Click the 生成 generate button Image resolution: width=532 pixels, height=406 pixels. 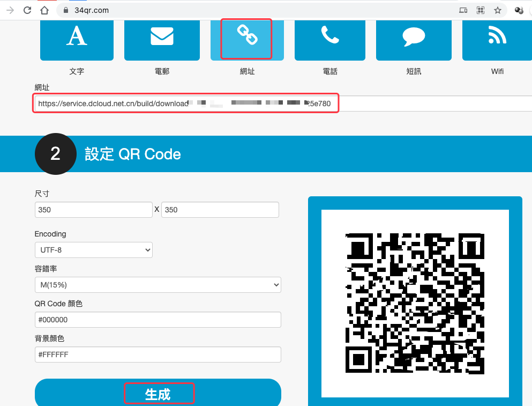point(158,393)
